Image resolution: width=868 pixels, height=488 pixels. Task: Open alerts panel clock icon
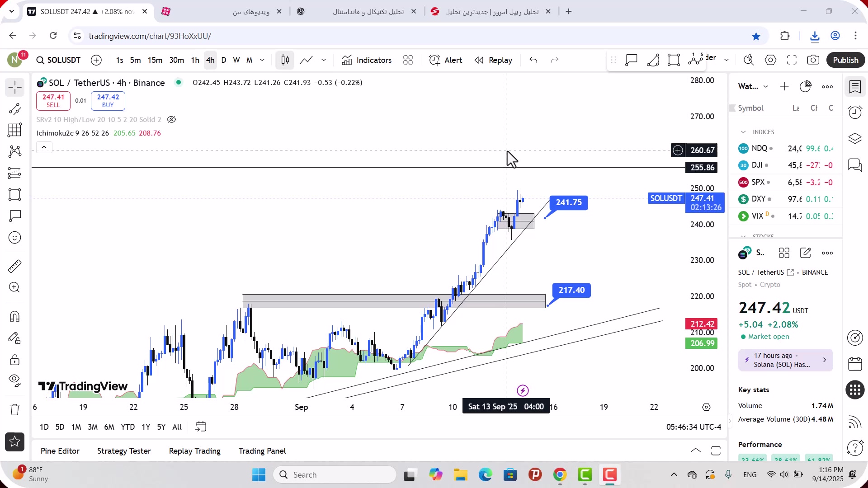(855, 112)
